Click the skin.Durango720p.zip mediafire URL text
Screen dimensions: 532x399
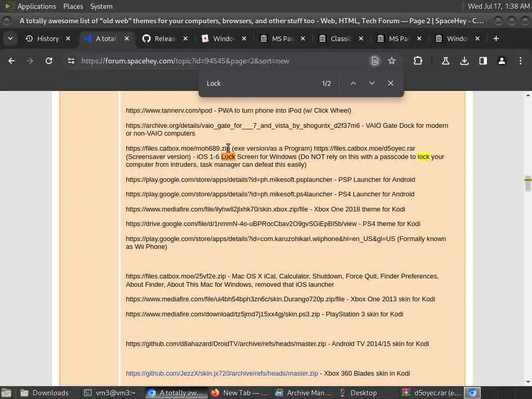coord(235,299)
